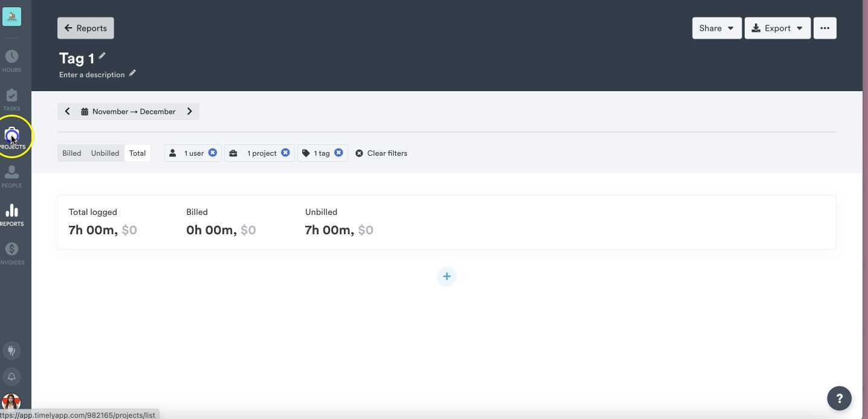Screen dimensions: 868x419
Task: Advance to the next date range with the right arrow
Action: [x=189, y=111]
